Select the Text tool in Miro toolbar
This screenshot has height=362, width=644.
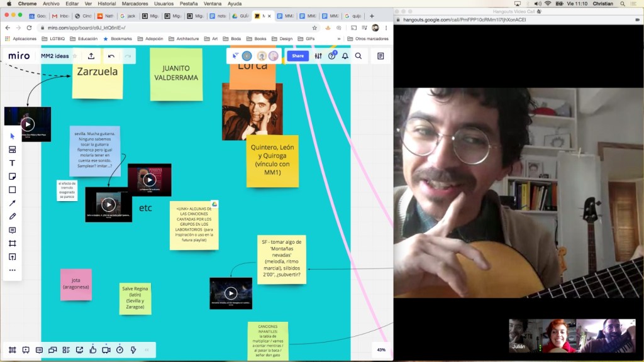click(12, 163)
